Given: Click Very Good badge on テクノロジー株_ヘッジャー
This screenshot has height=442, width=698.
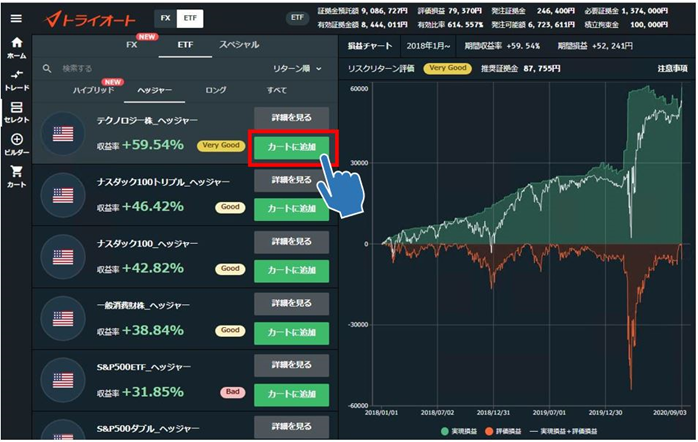Looking at the screenshot, I should point(221,146).
